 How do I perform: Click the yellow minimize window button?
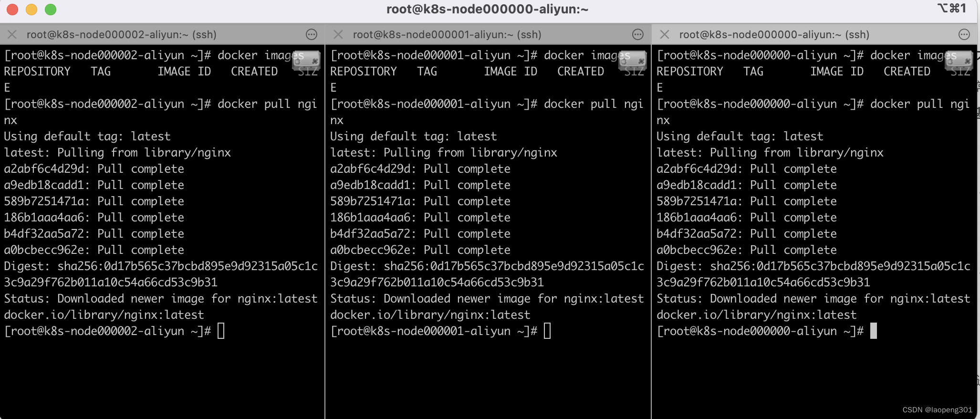[x=31, y=10]
